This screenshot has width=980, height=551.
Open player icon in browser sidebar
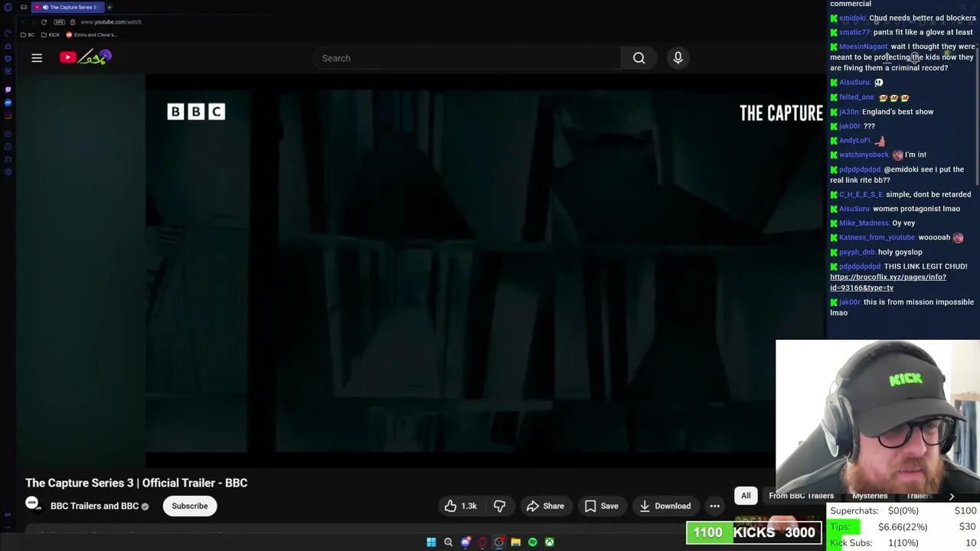click(x=8, y=134)
